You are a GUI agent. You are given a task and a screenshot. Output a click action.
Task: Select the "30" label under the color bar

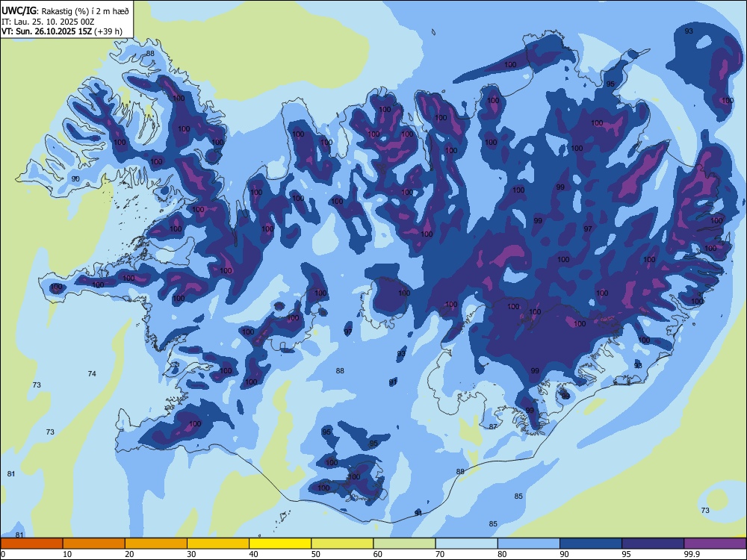pos(191,554)
